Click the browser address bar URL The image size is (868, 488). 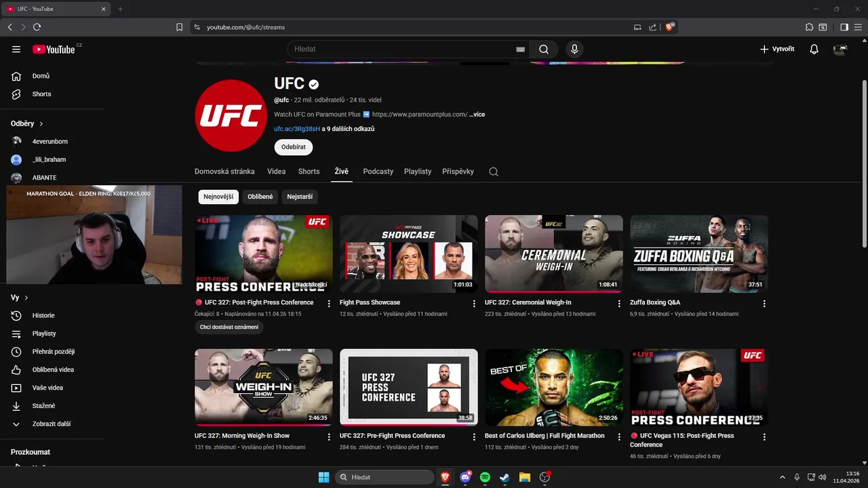click(245, 27)
